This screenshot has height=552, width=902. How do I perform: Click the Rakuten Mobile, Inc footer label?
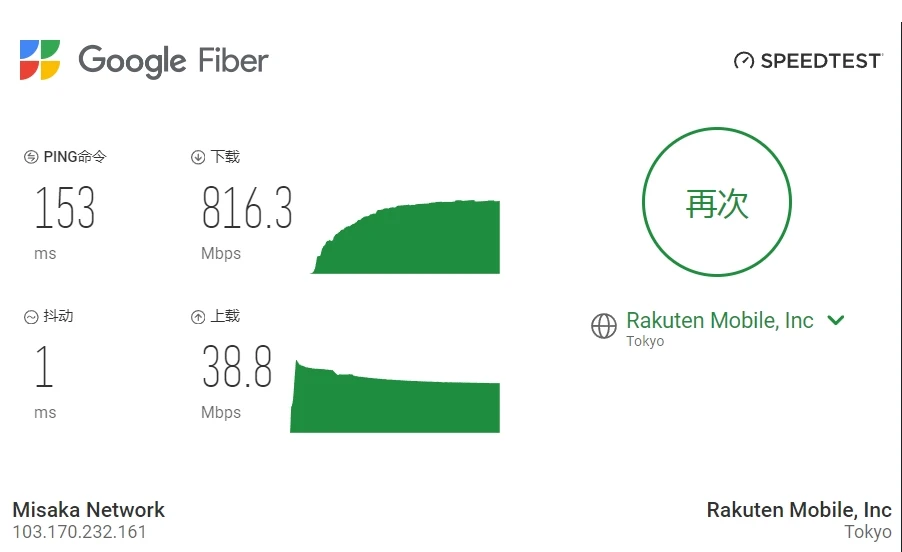799,510
